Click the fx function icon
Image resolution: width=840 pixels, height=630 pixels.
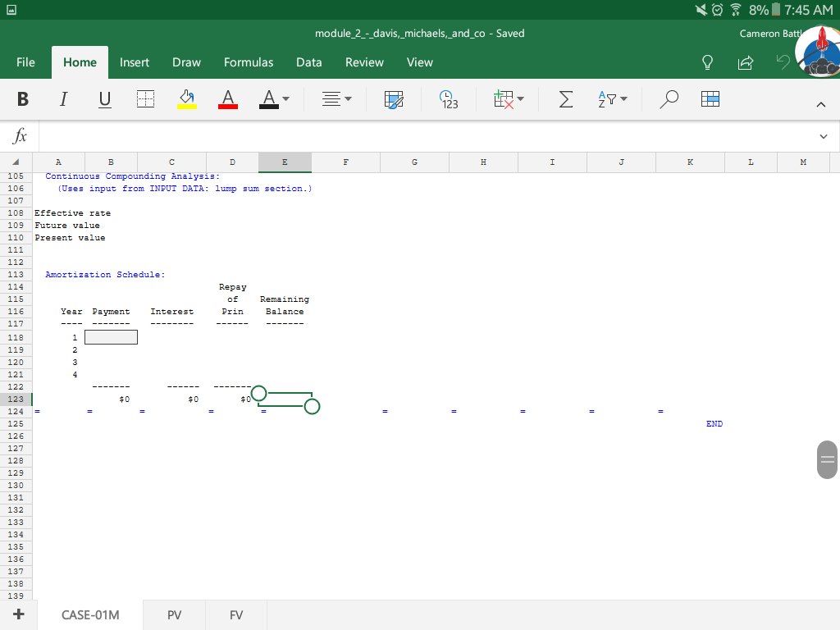pos(20,135)
